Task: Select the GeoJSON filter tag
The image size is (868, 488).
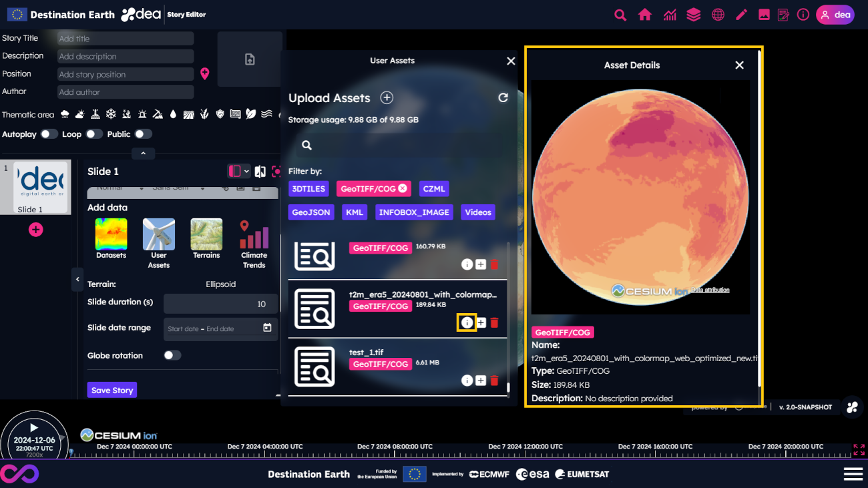Action: pos(312,212)
